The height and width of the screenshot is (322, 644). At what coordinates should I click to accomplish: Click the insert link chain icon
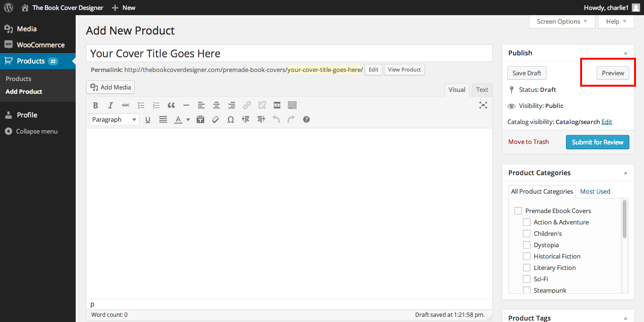click(x=247, y=105)
